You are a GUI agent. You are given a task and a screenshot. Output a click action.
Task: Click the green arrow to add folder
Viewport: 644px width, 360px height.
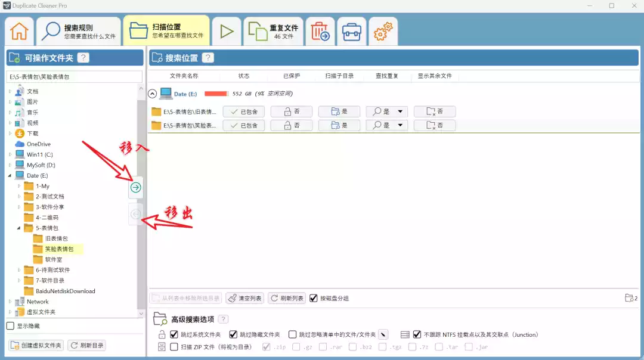pos(136,188)
